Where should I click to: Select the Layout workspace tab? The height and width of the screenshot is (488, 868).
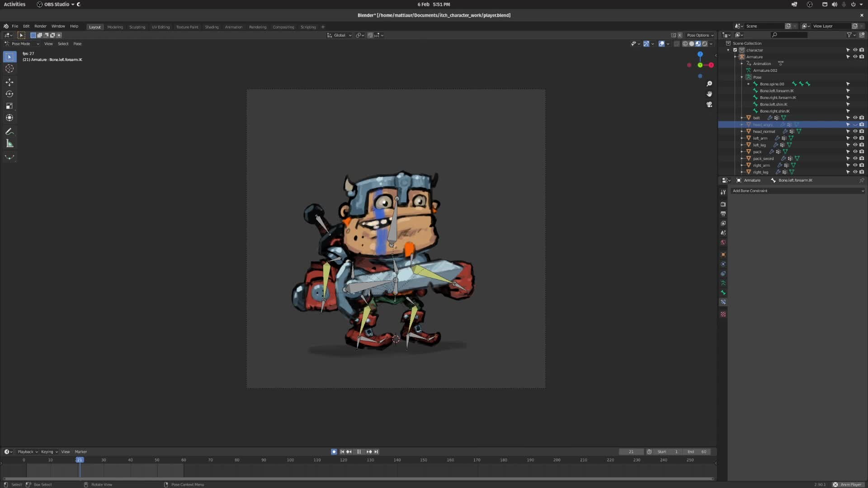94,27
